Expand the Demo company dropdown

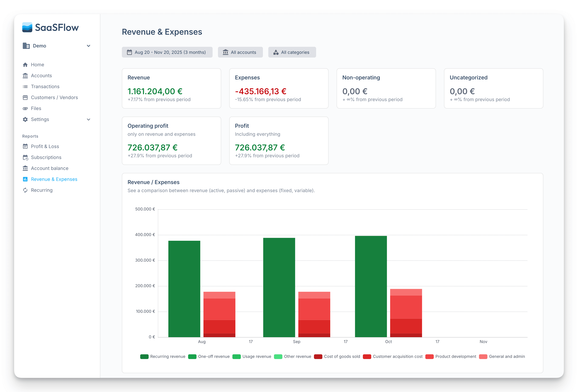[x=88, y=46]
